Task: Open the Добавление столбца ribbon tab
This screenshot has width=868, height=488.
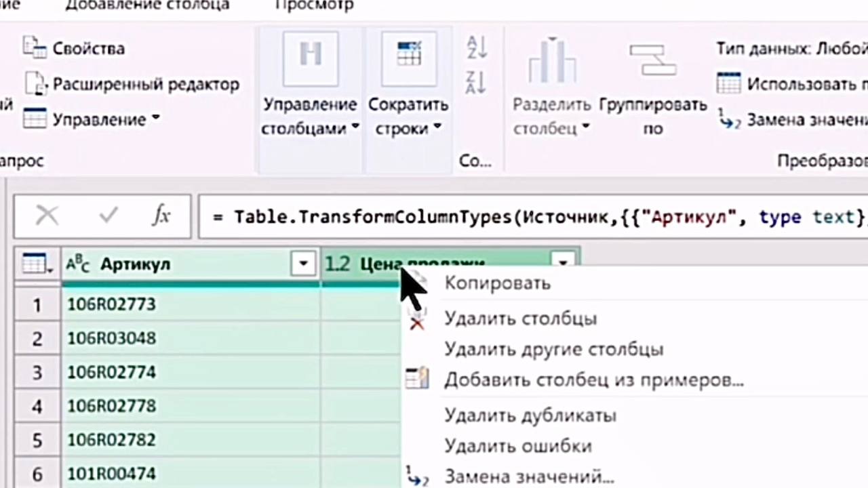Action: click(x=147, y=5)
